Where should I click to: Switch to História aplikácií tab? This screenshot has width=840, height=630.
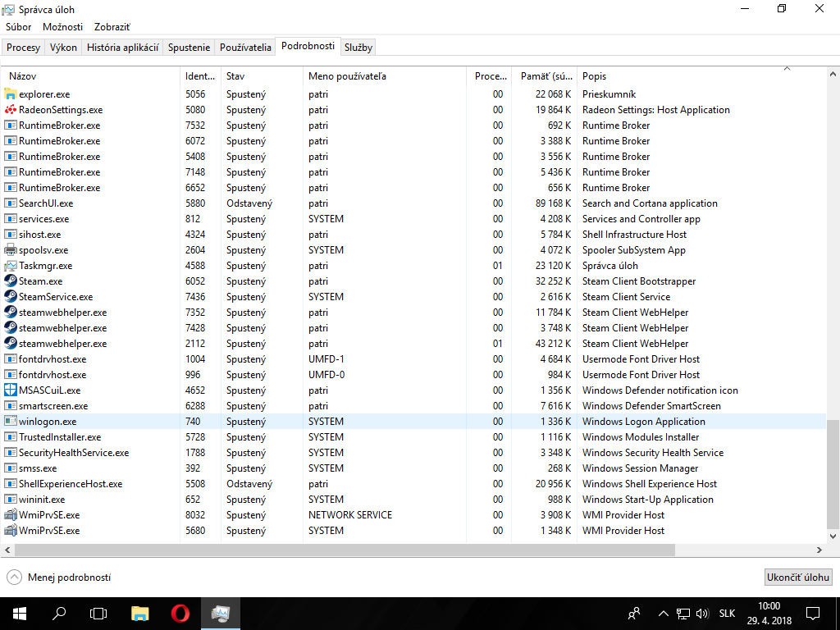click(123, 47)
